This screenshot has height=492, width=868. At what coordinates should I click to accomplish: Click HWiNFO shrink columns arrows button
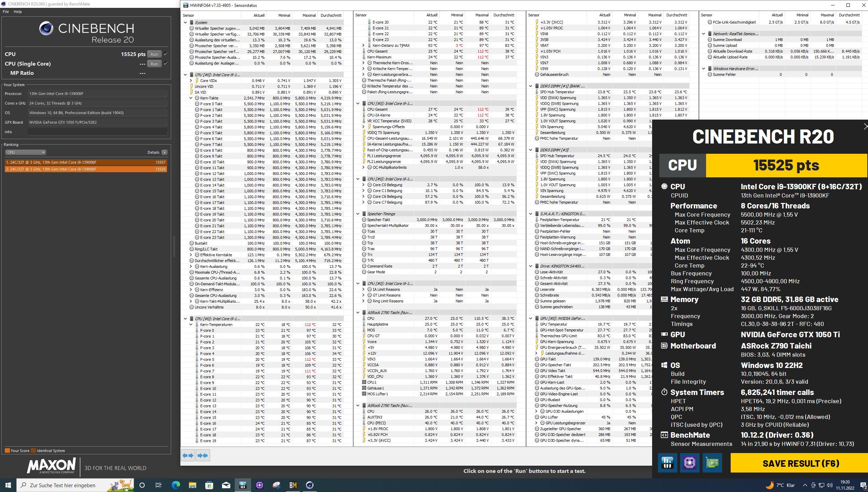pyautogui.click(x=203, y=455)
